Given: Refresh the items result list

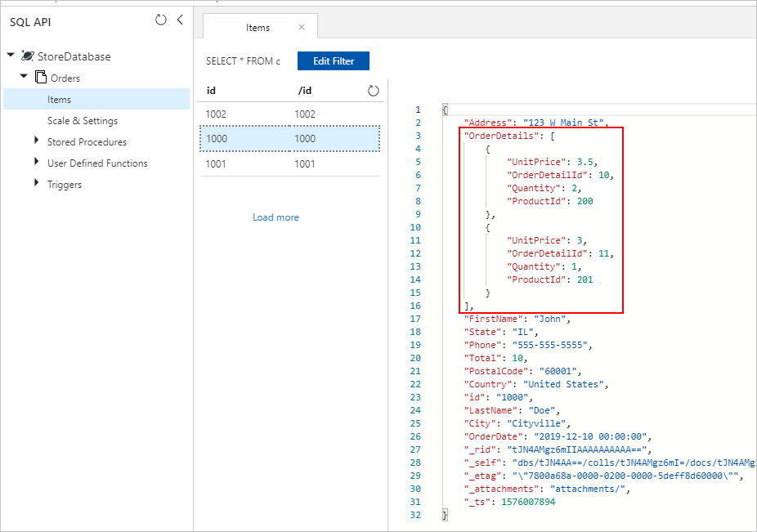Looking at the screenshot, I should point(374,91).
